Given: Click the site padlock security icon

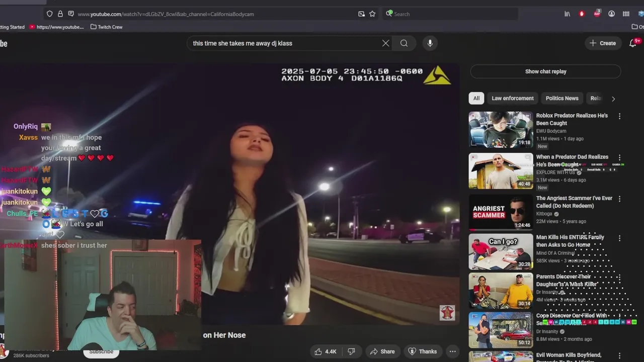Looking at the screenshot, I should pyautogui.click(x=60, y=14).
